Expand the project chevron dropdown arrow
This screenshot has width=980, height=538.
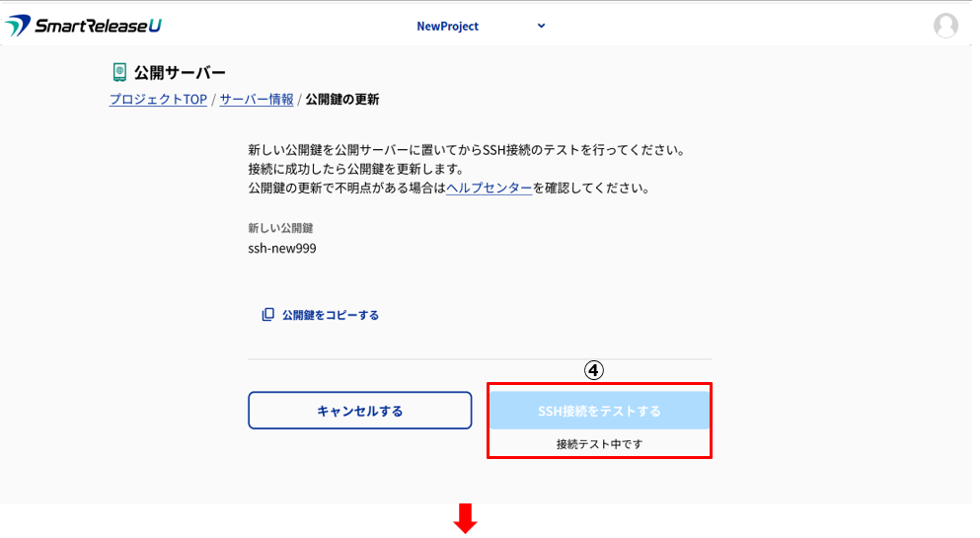(x=541, y=26)
